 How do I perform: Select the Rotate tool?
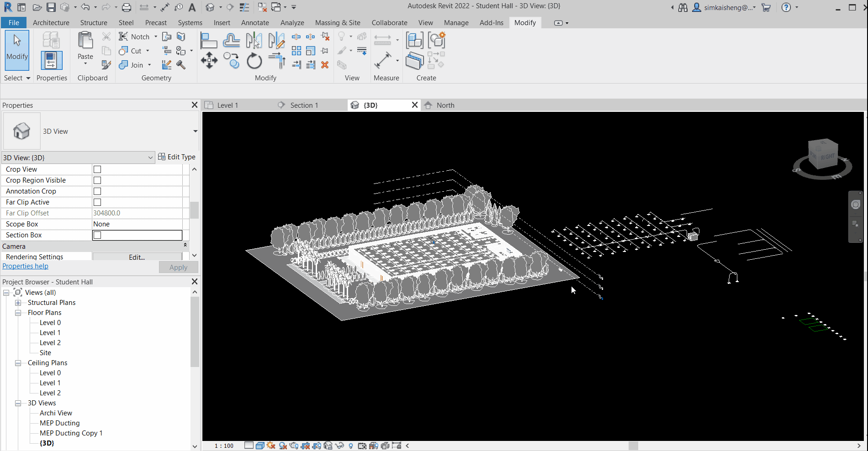254,60
